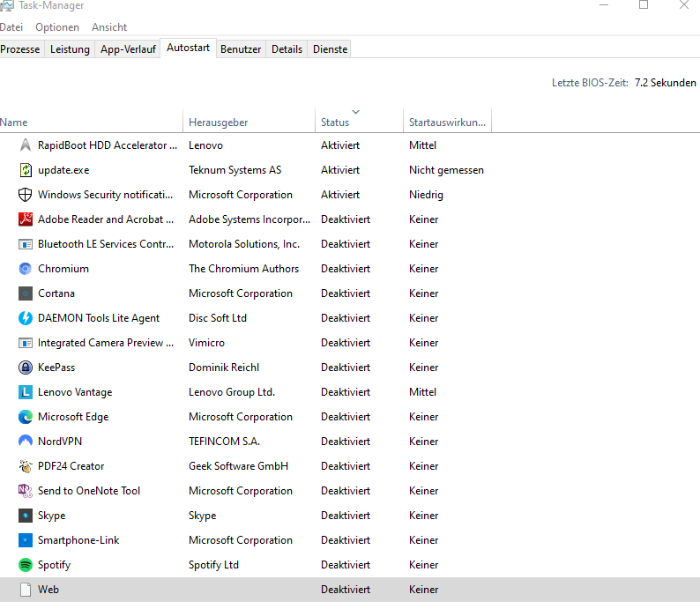Image resolution: width=700 pixels, height=609 pixels.
Task: Click publisher 'Dominik Reichl'
Action: [x=224, y=368]
